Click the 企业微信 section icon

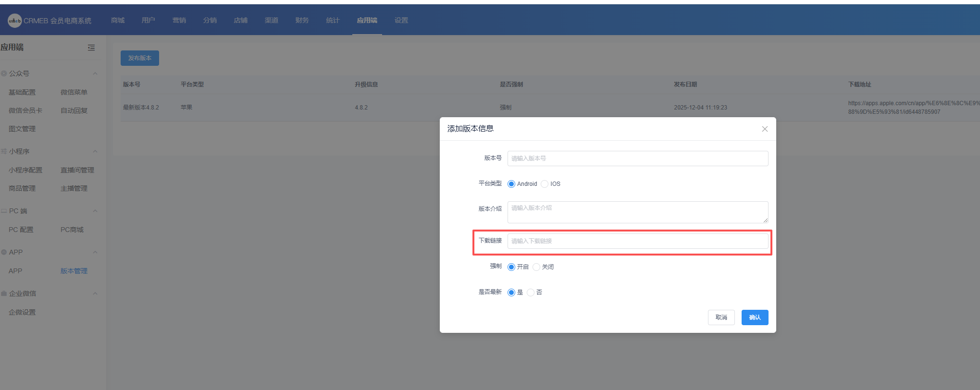4,293
